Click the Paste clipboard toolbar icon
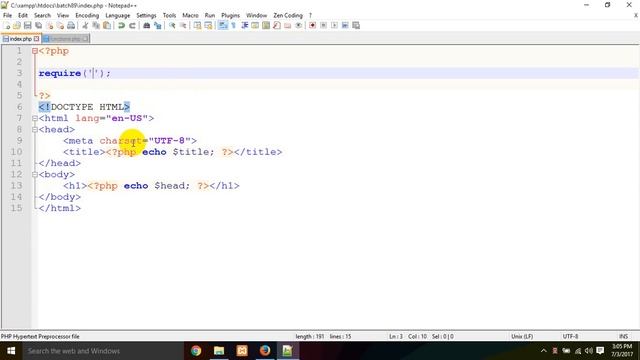The image size is (640, 360). (107, 25)
